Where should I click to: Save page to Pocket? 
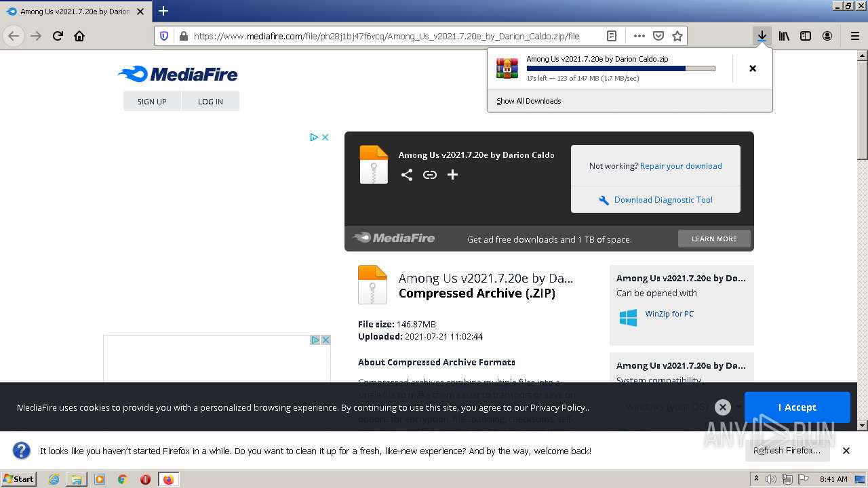coord(658,36)
